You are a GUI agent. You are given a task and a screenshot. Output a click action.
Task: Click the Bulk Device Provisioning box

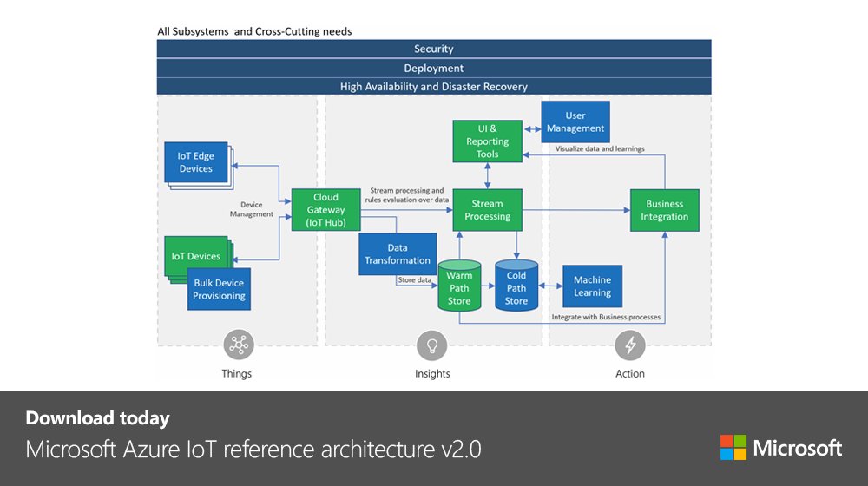[220, 289]
